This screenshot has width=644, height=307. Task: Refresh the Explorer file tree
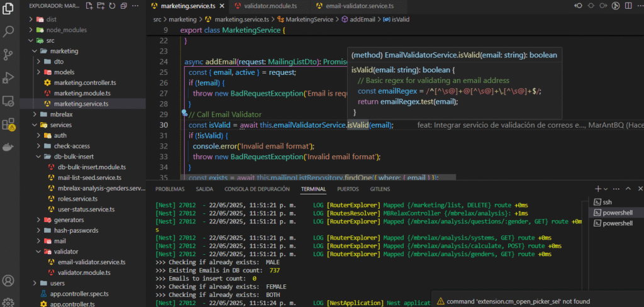coord(111,6)
